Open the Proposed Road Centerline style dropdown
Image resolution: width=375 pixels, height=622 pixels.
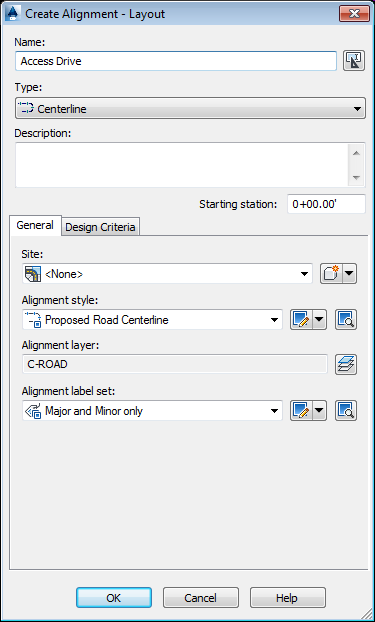click(x=152, y=320)
